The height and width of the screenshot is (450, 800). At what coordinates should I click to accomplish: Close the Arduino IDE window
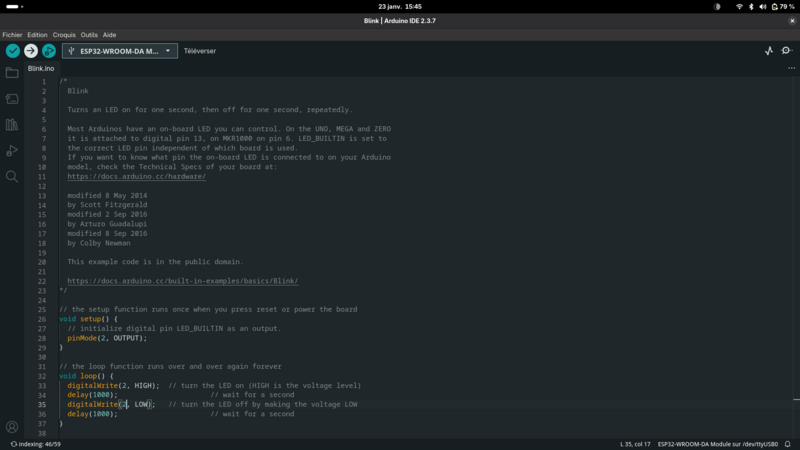point(792,21)
